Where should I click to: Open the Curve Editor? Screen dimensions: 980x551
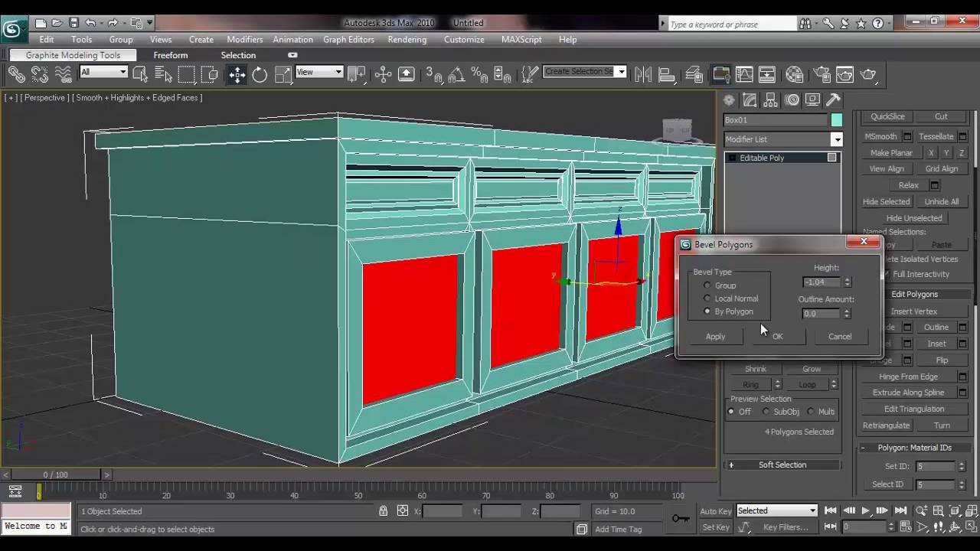[x=743, y=74]
